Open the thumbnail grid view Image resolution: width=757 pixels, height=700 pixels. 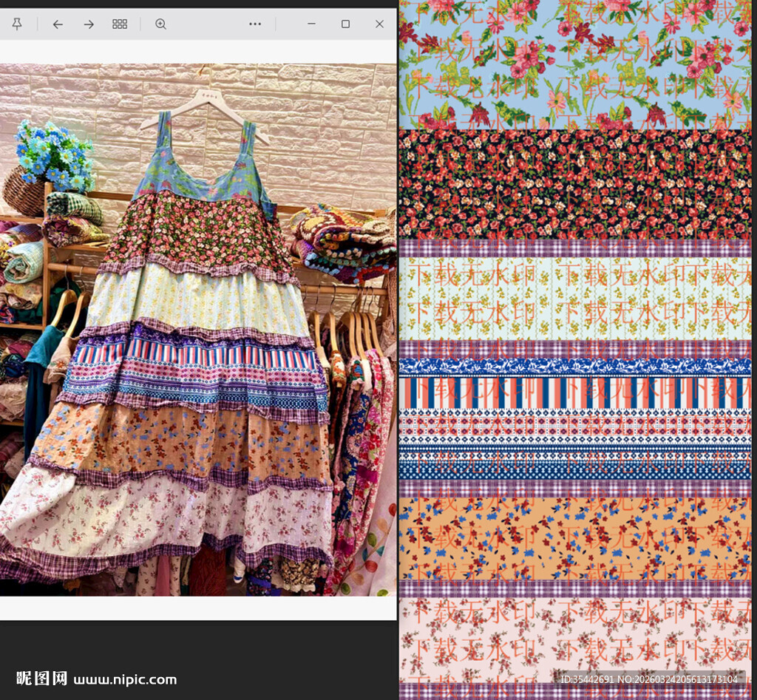coord(120,24)
